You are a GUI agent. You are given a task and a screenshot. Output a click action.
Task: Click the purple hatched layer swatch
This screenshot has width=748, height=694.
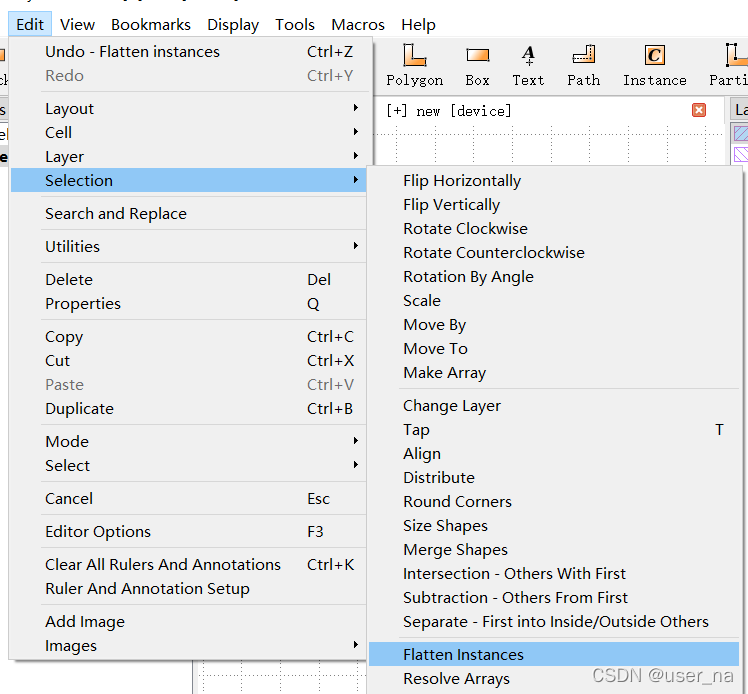(x=740, y=155)
